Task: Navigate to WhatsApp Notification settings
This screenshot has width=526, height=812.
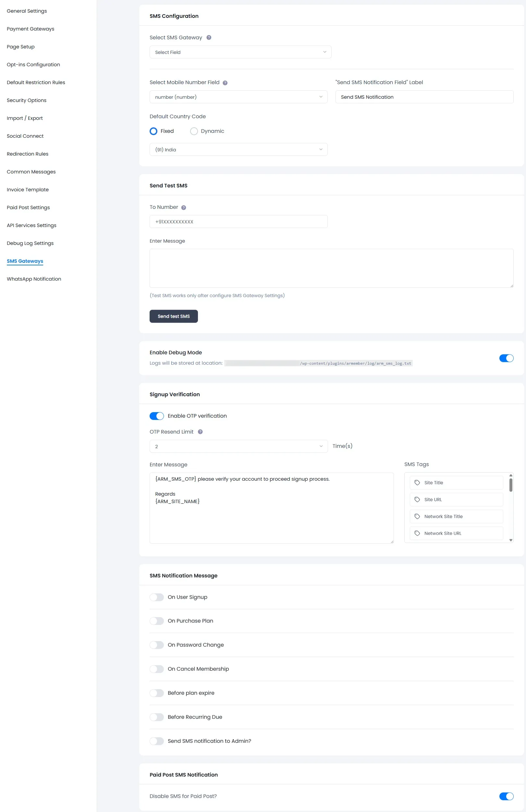Action: click(x=34, y=279)
